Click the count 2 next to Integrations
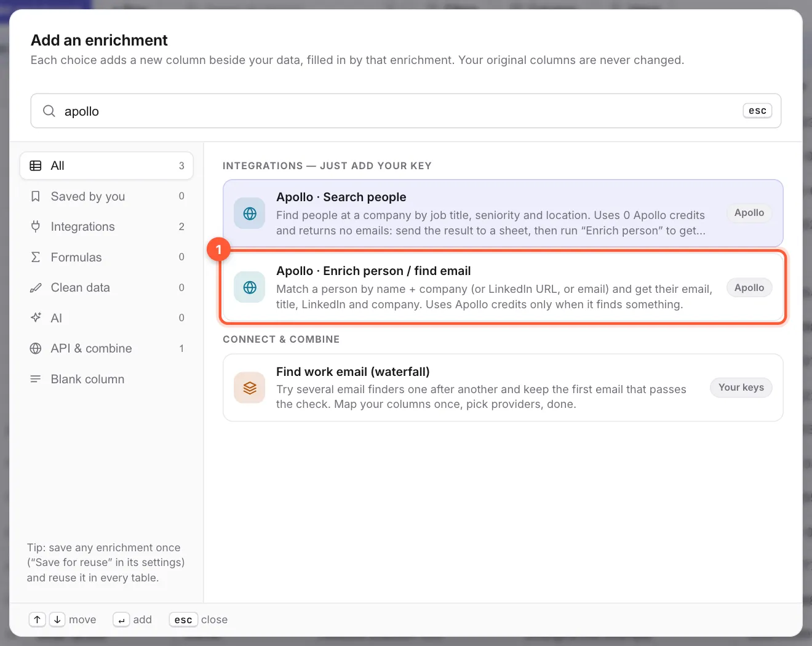The width and height of the screenshot is (812, 646). [x=181, y=226]
